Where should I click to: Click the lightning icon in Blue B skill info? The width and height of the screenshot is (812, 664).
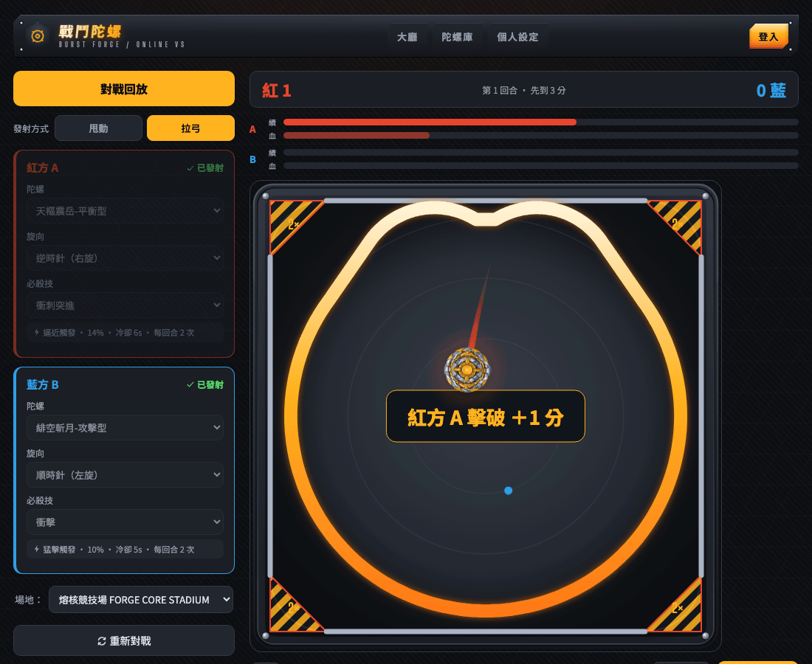click(x=36, y=549)
